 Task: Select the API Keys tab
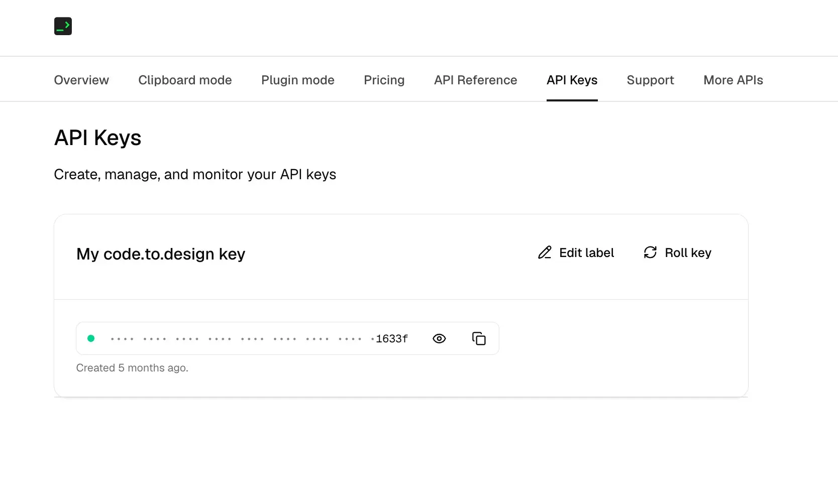(572, 80)
